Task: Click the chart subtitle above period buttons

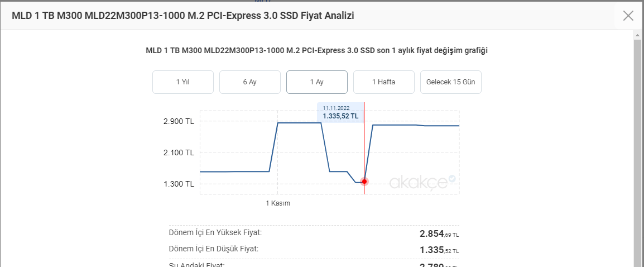Action: [317, 51]
